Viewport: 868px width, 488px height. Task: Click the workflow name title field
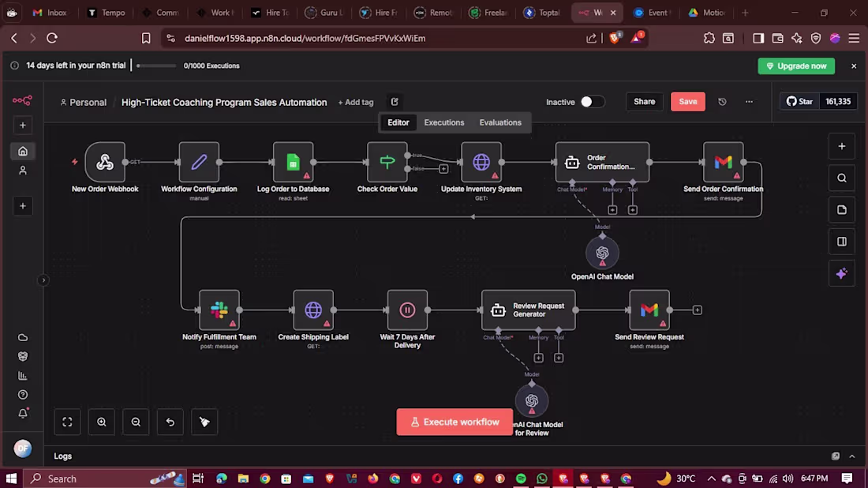pyautogui.click(x=223, y=103)
